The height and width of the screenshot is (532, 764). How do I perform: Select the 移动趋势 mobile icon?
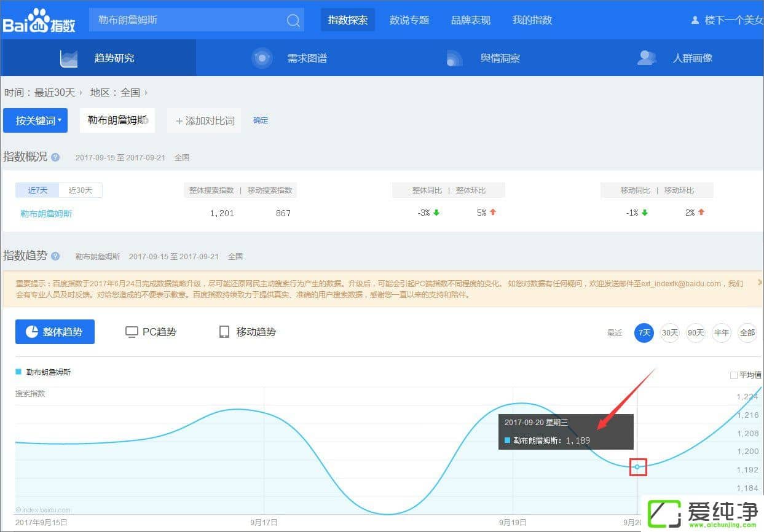224,332
